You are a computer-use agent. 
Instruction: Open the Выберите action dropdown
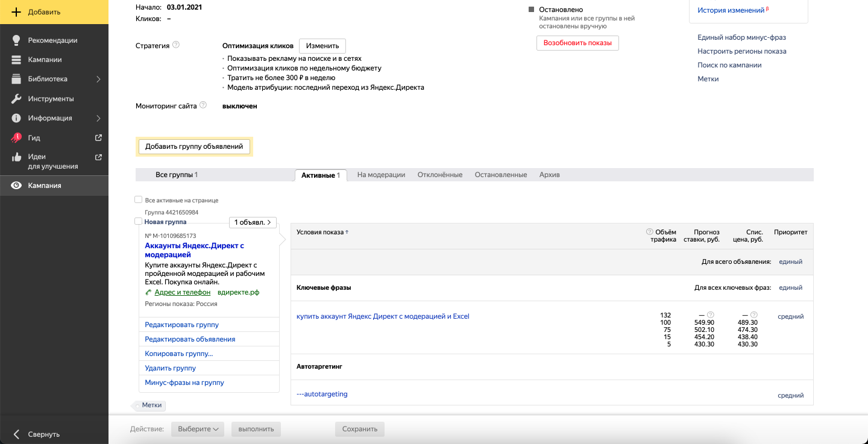click(x=198, y=429)
